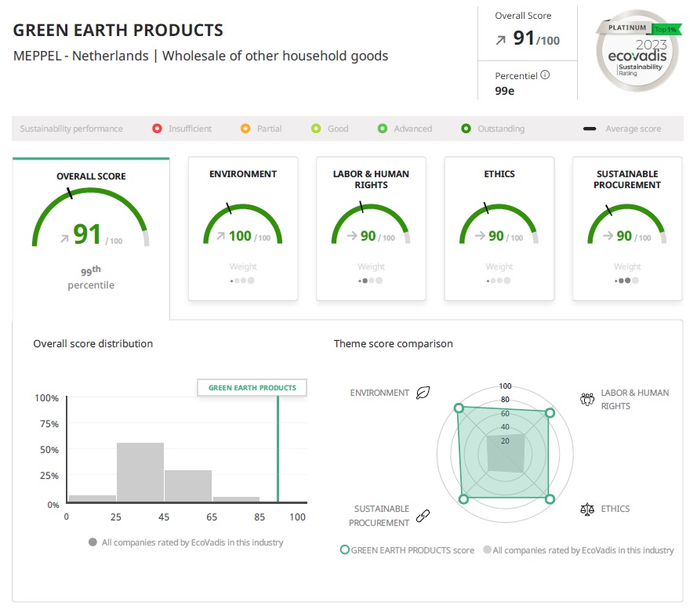Click the 99e percentile value in header

pyautogui.click(x=505, y=91)
